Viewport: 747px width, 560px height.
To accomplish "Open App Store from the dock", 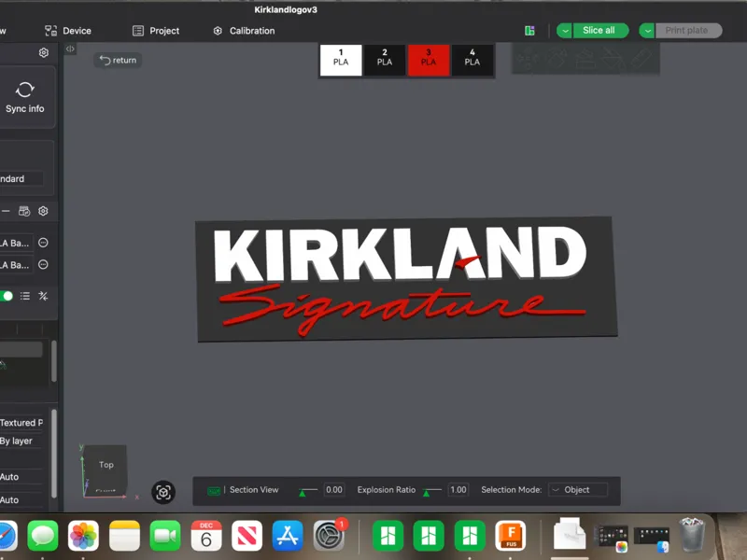I will [x=288, y=536].
